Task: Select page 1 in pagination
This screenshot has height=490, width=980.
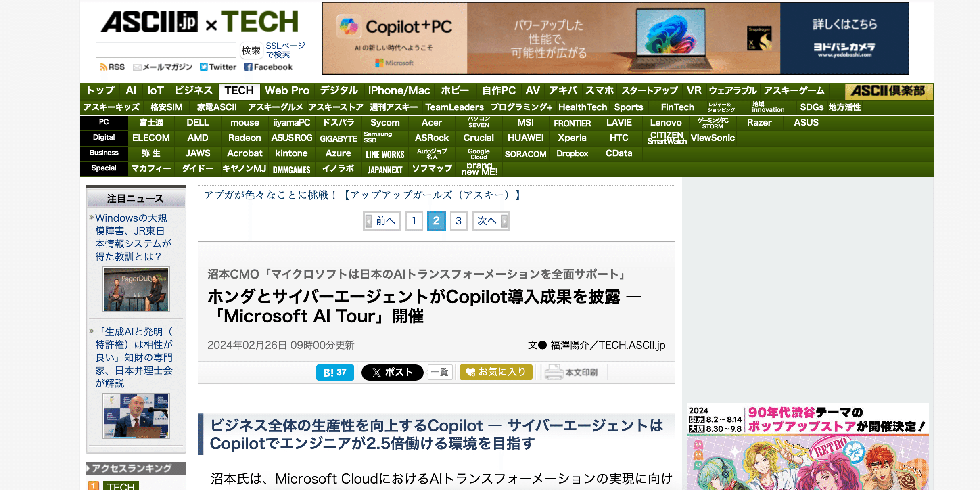Action: [x=414, y=221]
